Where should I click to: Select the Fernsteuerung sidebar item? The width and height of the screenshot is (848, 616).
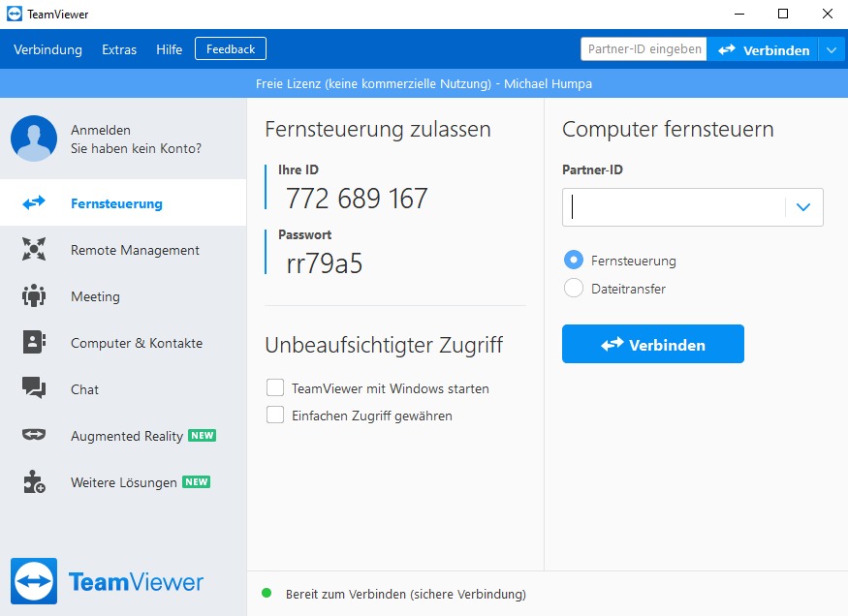tap(123, 202)
